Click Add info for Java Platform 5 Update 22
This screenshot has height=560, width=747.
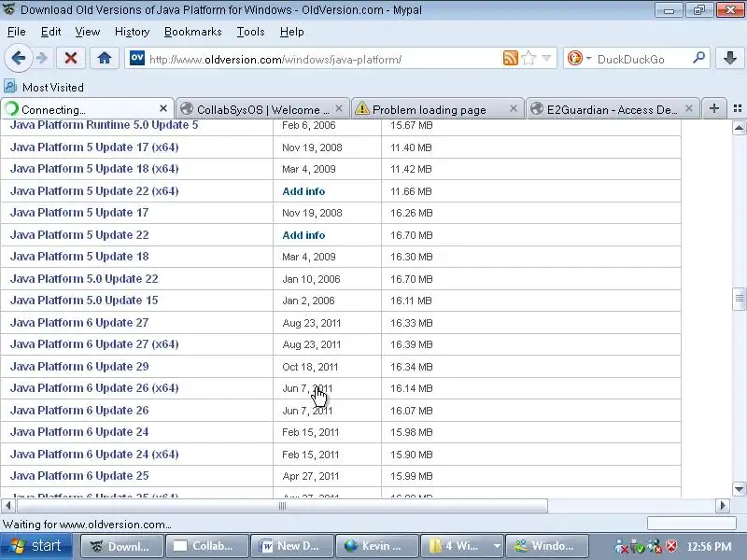303,235
